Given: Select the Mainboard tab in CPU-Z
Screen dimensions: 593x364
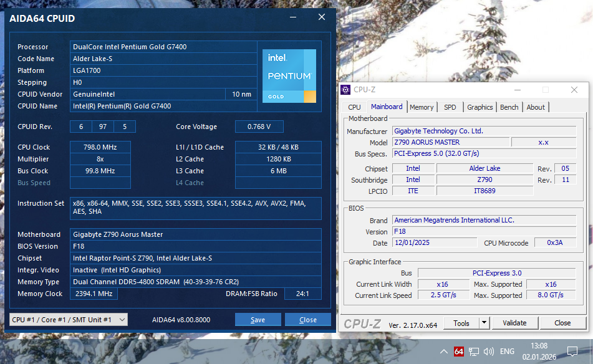Looking at the screenshot, I should tap(387, 107).
